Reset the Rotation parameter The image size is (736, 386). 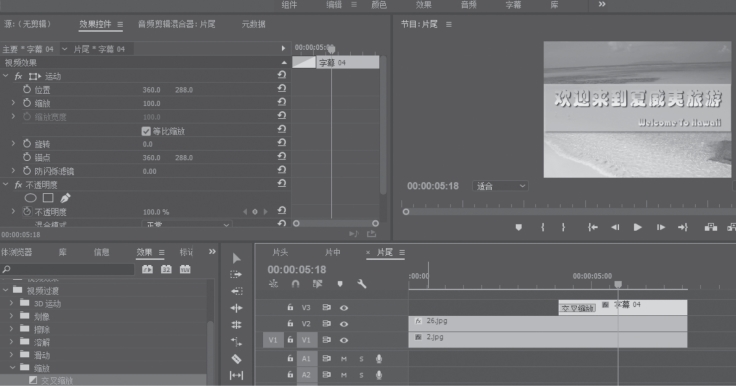click(282, 143)
